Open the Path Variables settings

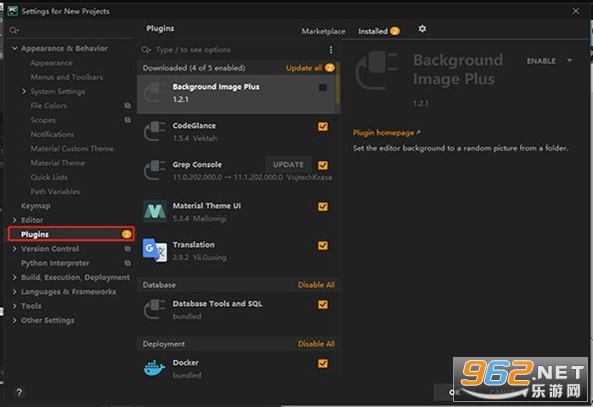55,191
